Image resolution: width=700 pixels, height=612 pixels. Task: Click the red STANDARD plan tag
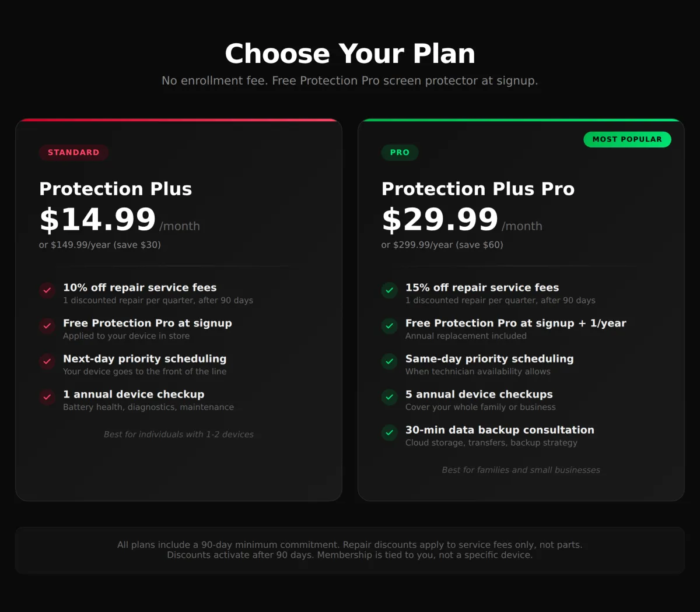point(73,153)
